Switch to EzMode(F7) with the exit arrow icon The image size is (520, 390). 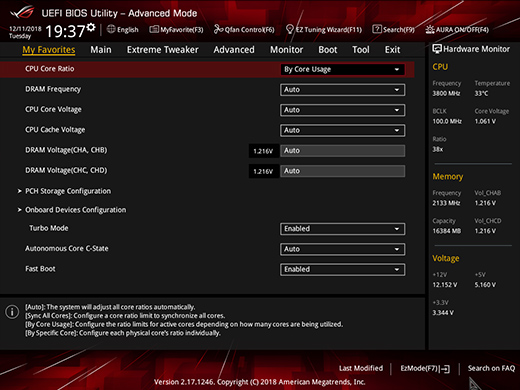(x=446, y=369)
